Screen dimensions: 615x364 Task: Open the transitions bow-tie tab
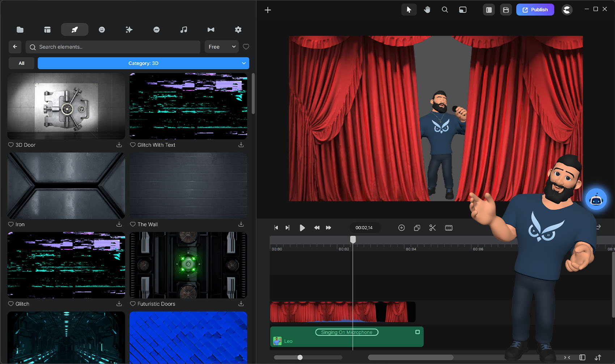[211, 30]
